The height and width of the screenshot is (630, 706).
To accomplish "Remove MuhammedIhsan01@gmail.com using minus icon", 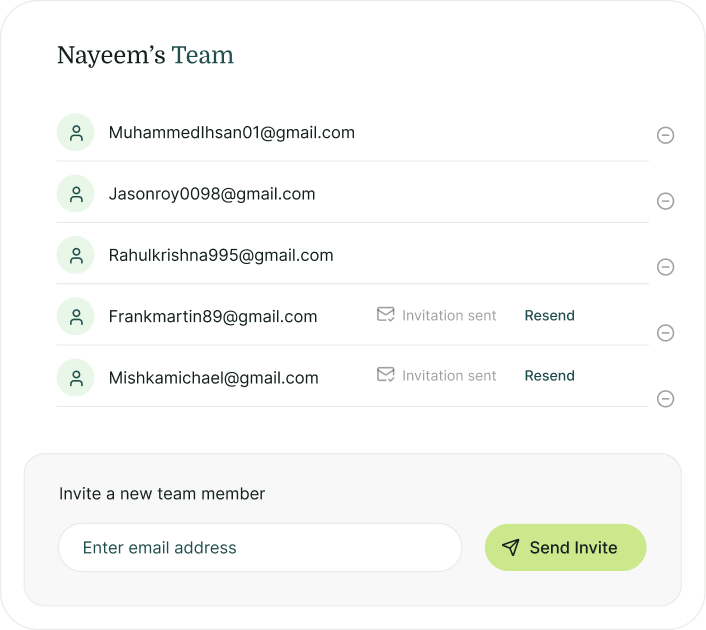I will pos(665,135).
